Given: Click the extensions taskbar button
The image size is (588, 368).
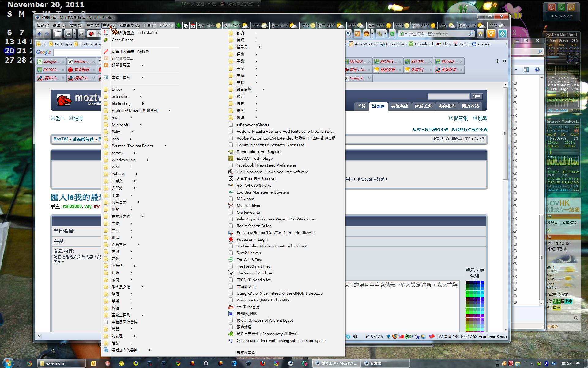Looking at the screenshot, I should pos(61,363).
